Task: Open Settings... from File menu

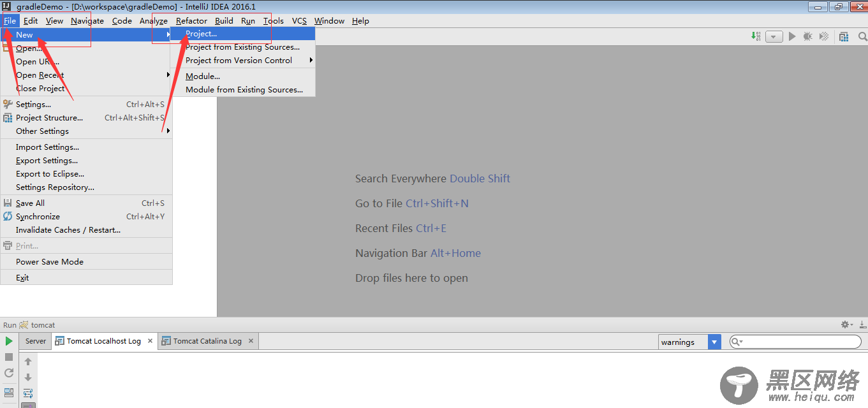Action: point(86,104)
